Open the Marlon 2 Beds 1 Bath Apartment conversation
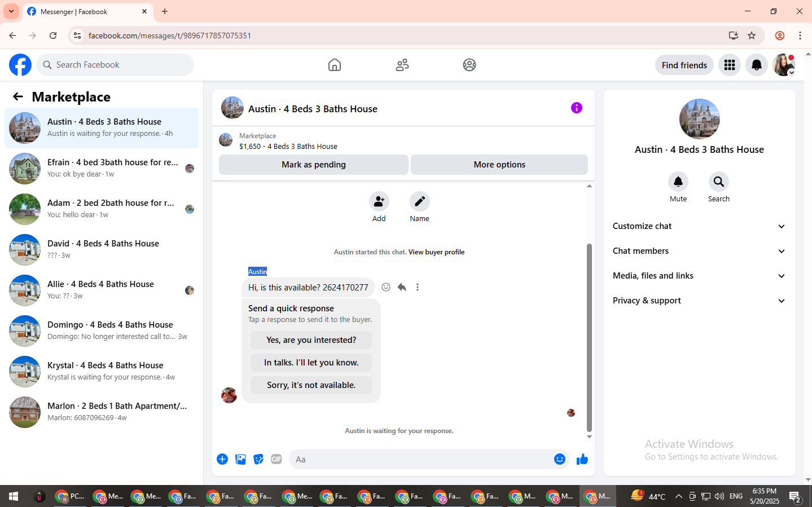 tap(102, 412)
